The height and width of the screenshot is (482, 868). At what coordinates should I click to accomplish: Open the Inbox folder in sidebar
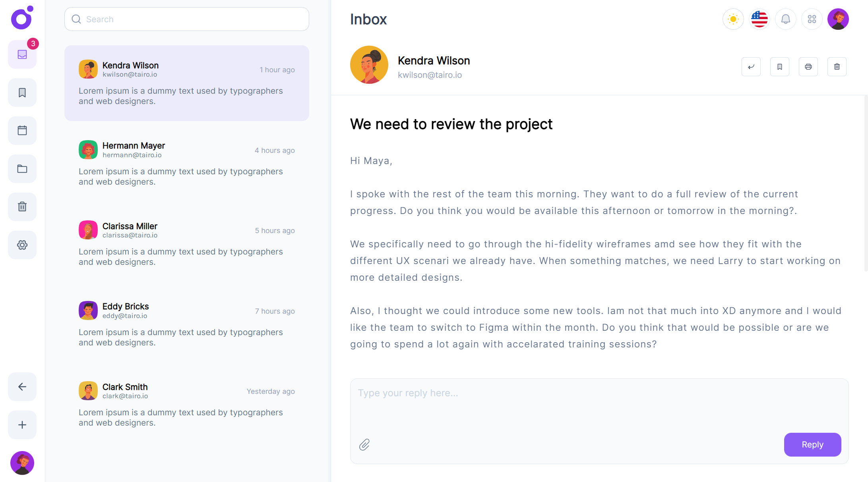(x=22, y=54)
